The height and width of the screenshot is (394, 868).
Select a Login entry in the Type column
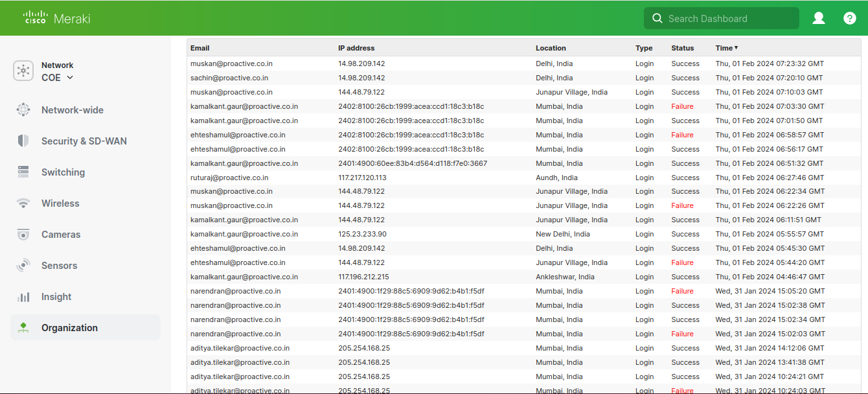(645, 63)
